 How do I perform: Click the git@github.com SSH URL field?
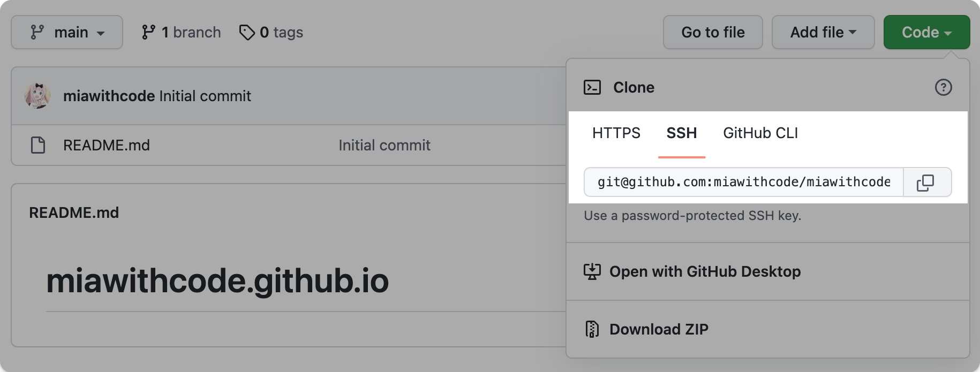coord(743,183)
